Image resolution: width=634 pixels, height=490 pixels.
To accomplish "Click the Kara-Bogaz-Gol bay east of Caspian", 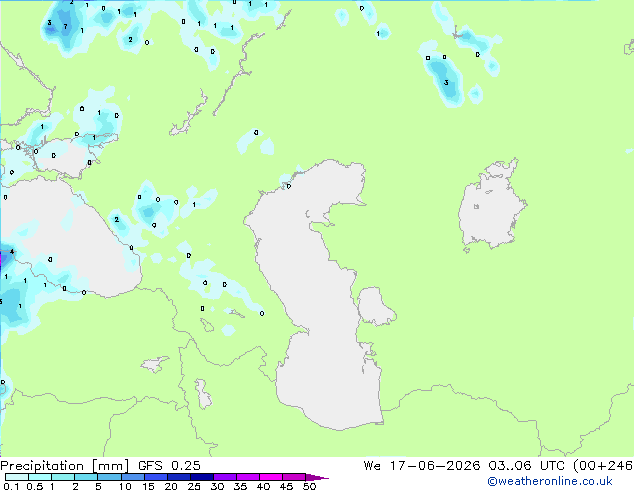I will point(374,306).
